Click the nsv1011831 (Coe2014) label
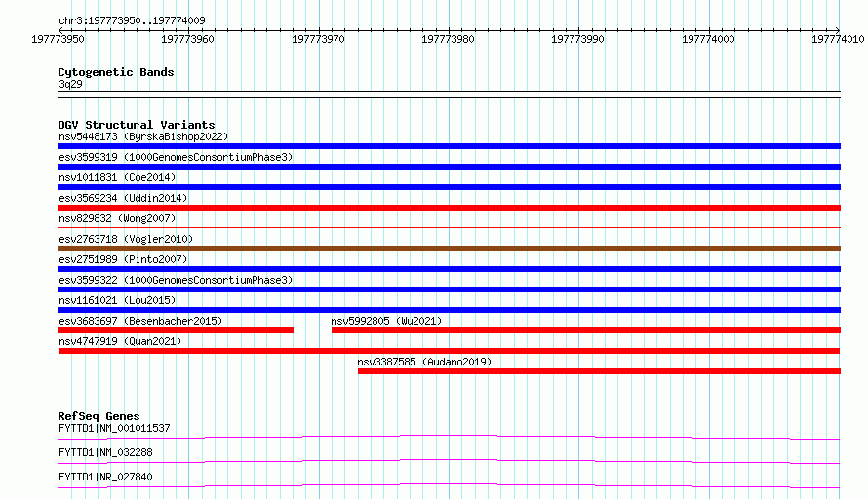This screenshot has height=499, width=868. [117, 177]
